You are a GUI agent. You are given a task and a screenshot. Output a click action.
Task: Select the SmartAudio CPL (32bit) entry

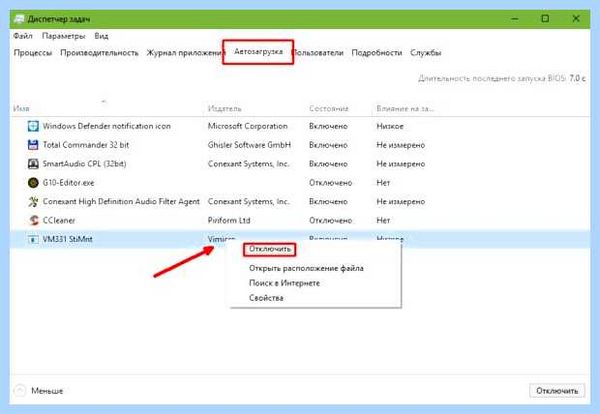click(84, 164)
